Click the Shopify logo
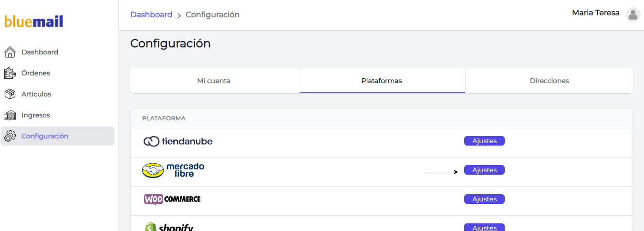The width and height of the screenshot is (644, 231). pyautogui.click(x=169, y=227)
